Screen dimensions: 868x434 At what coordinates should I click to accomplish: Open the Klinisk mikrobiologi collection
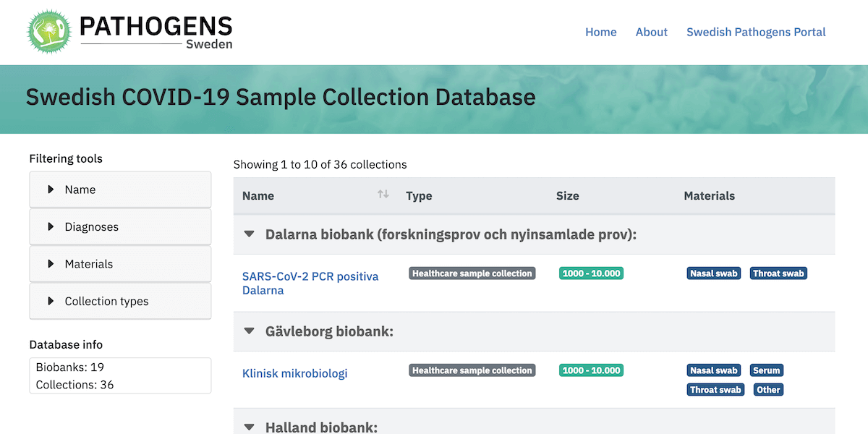point(294,373)
